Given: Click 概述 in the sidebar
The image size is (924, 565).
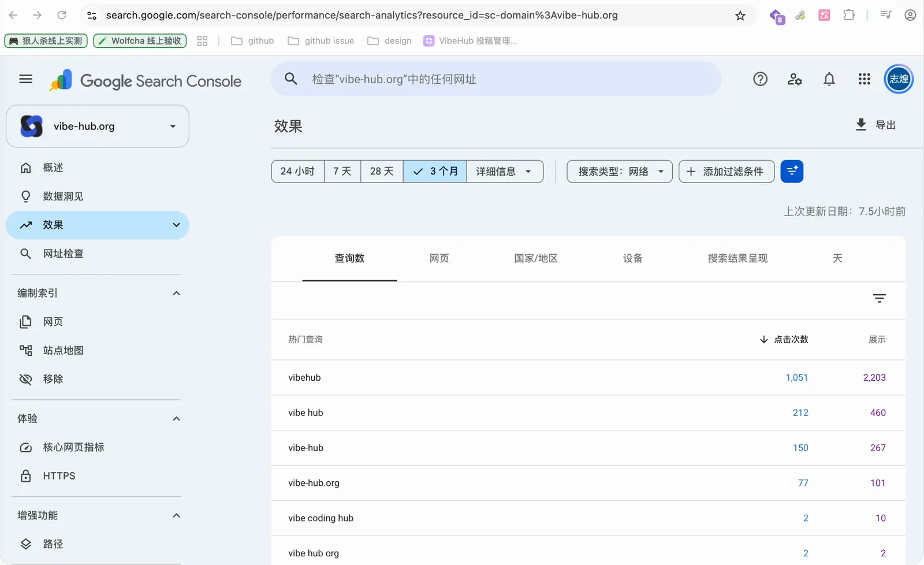Looking at the screenshot, I should click(x=98, y=168).
